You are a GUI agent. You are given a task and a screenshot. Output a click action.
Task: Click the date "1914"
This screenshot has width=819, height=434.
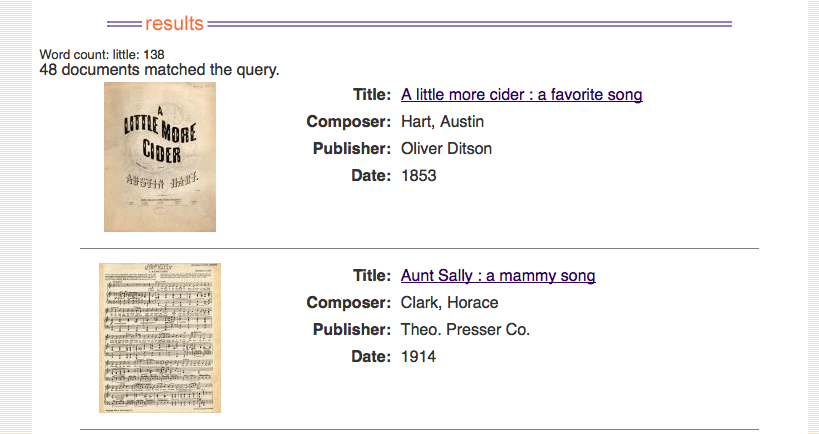click(419, 357)
